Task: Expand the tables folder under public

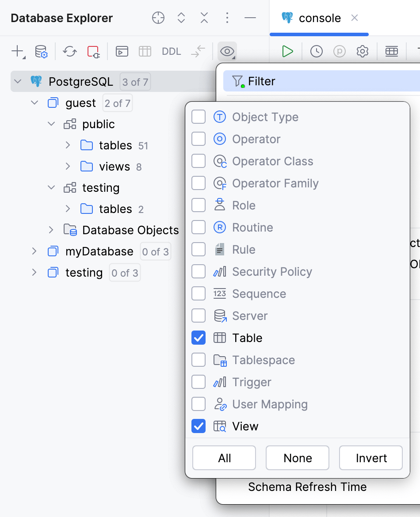Action: coord(67,145)
